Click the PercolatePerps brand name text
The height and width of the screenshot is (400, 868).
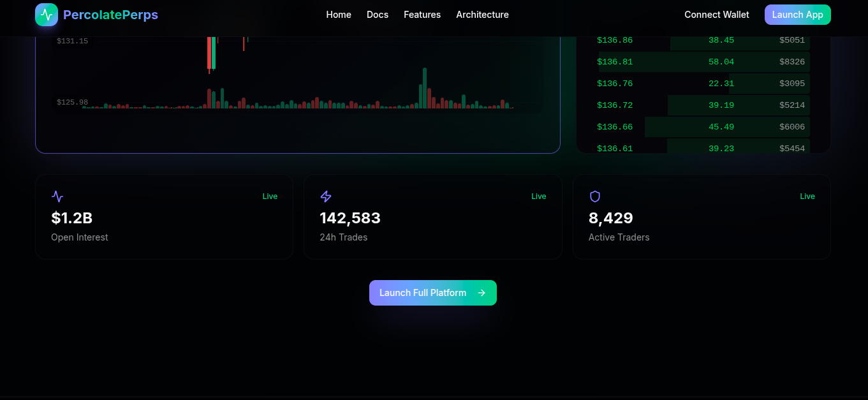point(110,15)
